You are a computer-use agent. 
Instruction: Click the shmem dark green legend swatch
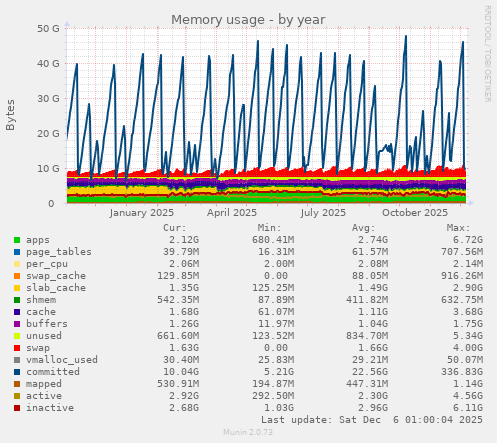pyautogui.click(x=17, y=300)
